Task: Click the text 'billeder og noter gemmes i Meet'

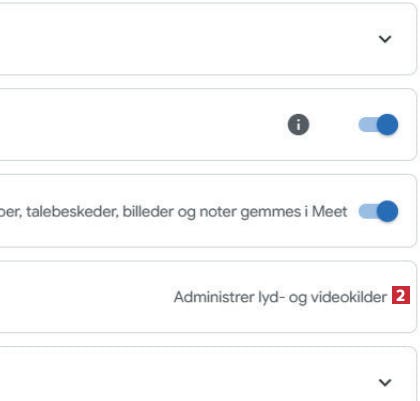Action: [235, 212]
